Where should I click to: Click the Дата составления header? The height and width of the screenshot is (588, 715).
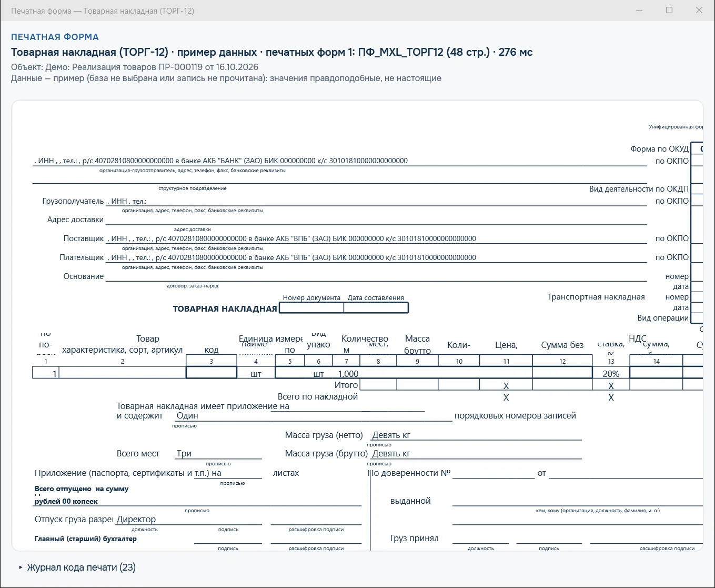point(376,298)
